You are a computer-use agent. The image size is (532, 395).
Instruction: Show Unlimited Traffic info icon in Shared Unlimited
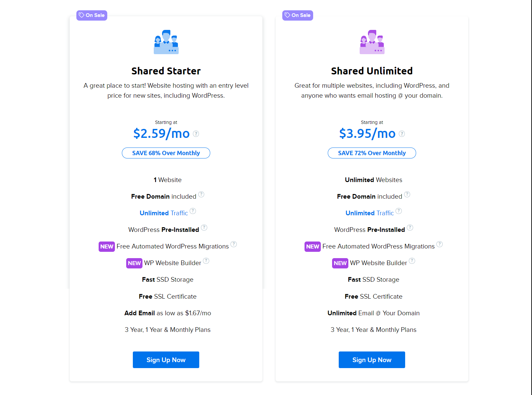[x=399, y=211]
